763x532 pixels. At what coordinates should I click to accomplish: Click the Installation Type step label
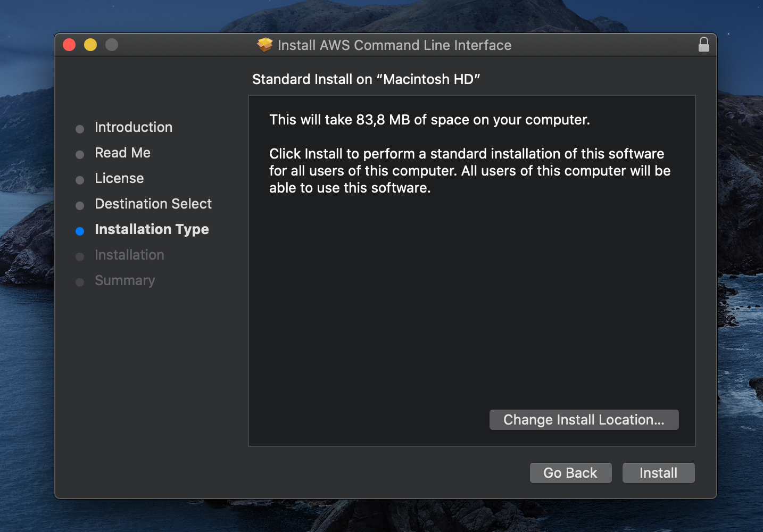[152, 229]
